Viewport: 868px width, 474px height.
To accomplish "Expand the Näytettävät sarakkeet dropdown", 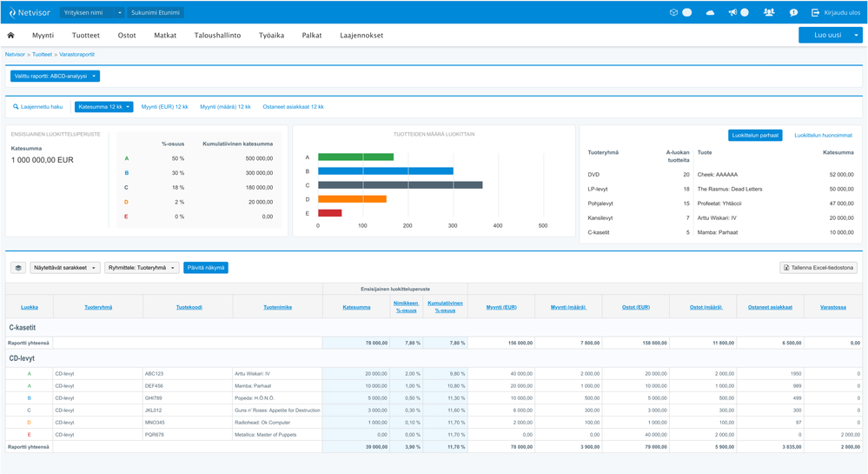I will [x=65, y=268].
